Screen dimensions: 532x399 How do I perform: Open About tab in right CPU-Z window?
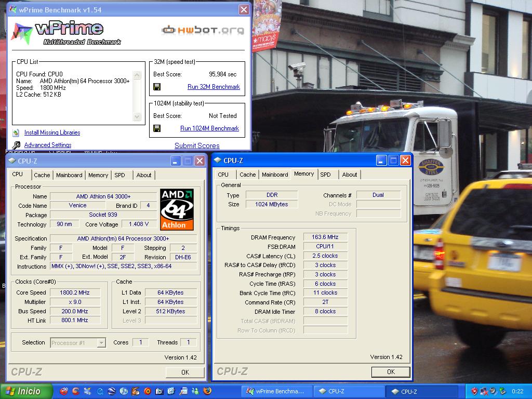(350, 175)
